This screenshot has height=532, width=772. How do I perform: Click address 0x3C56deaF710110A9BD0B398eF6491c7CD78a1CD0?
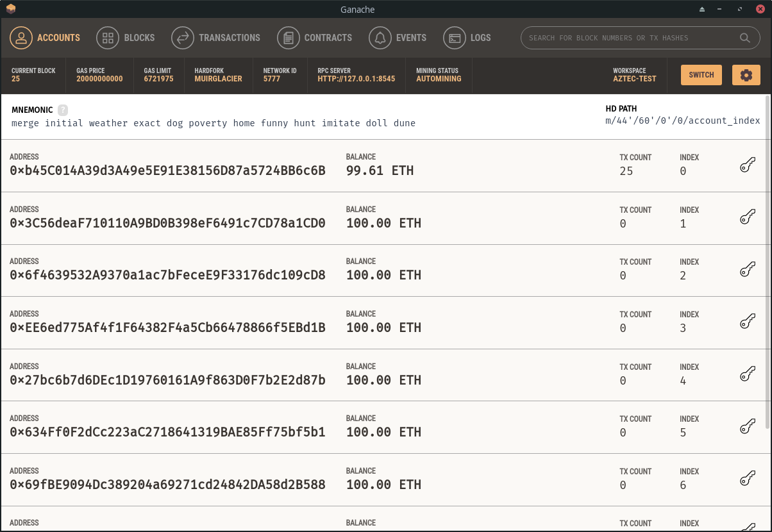[168, 224]
